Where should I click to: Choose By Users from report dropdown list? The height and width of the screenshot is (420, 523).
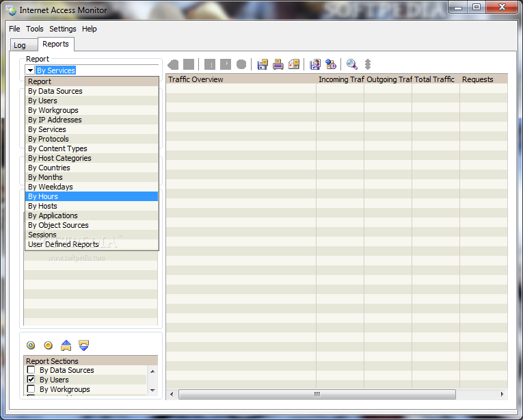(92, 101)
